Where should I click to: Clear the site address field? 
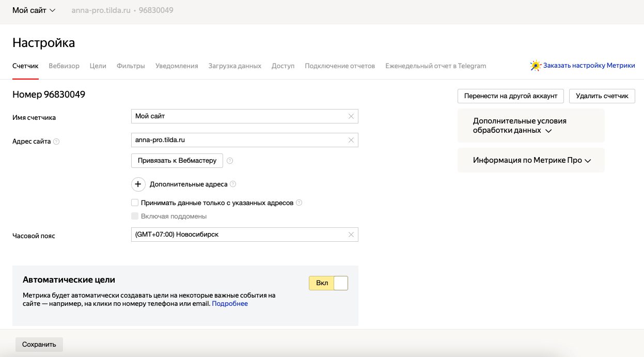pyautogui.click(x=351, y=140)
